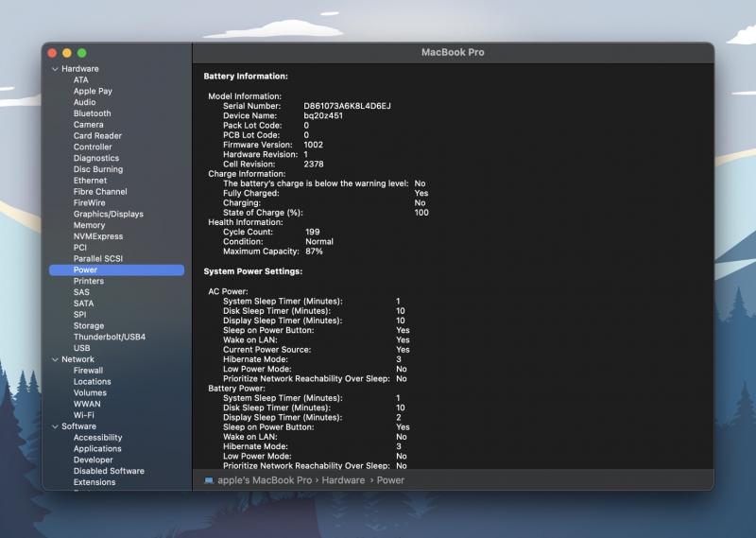The image size is (756, 538).
Task: Open Parallel SCSI in the sidebar
Action: tap(98, 259)
